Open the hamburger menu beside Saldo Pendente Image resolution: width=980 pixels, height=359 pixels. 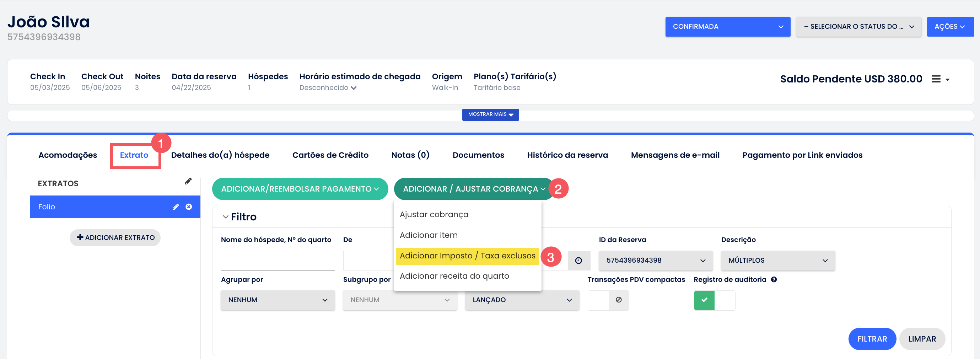[x=939, y=79]
